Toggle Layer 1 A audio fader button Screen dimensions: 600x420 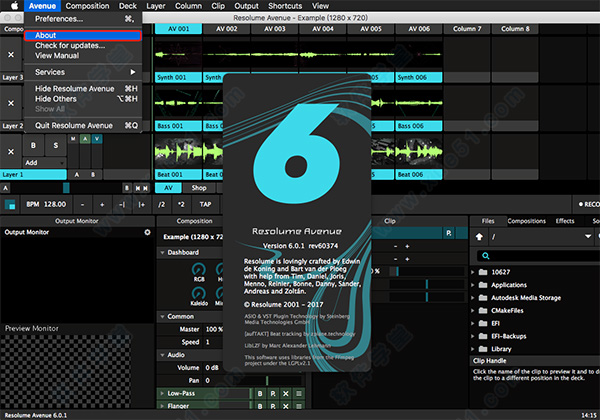point(85,139)
